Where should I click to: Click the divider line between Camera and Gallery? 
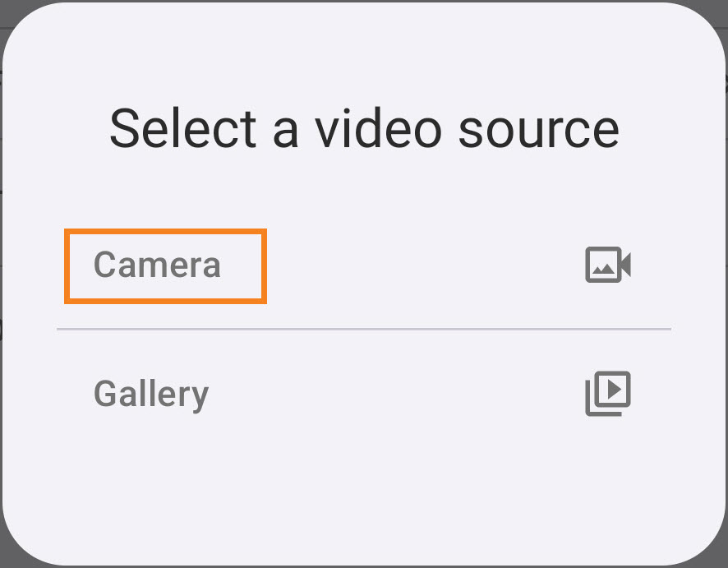click(364, 329)
